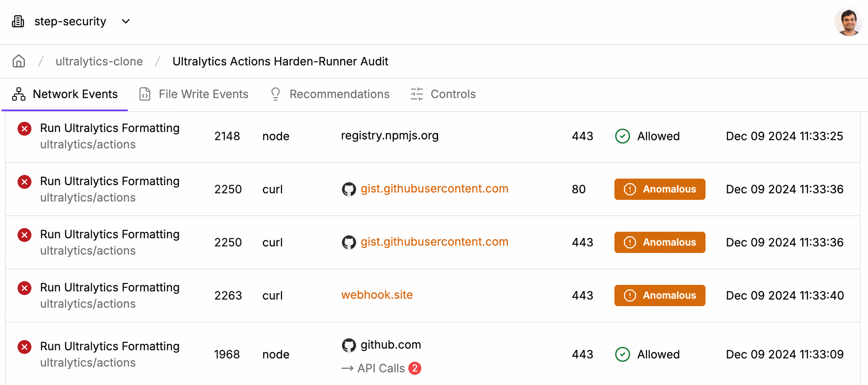Go to home via breadcrumb house icon
This screenshot has width=868, height=385.
pos(19,61)
